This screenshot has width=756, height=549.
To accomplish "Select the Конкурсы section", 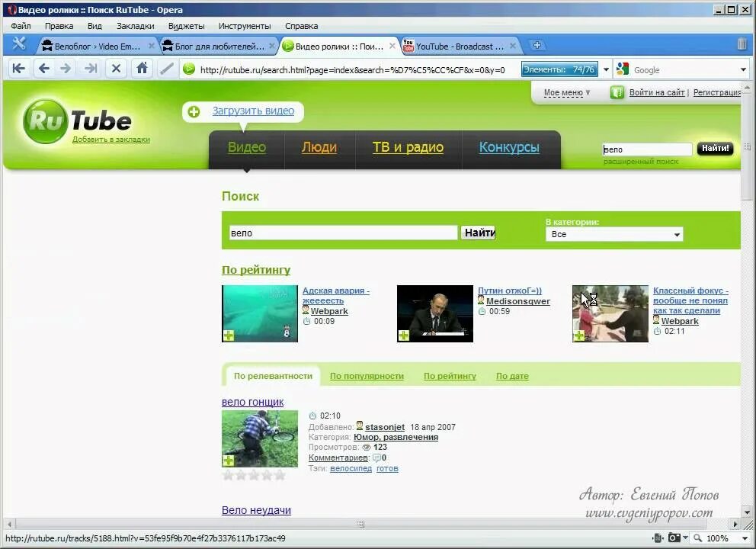I will [509, 147].
